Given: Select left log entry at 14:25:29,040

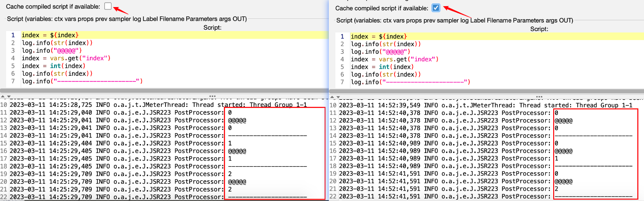Looking at the screenshot, I should pyautogui.click(x=120, y=113).
